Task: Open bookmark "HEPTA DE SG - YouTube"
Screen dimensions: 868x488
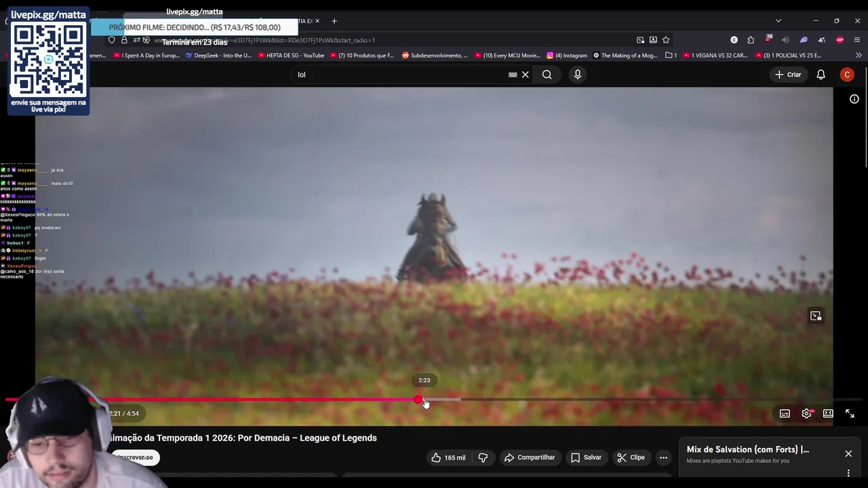Action: (290, 56)
